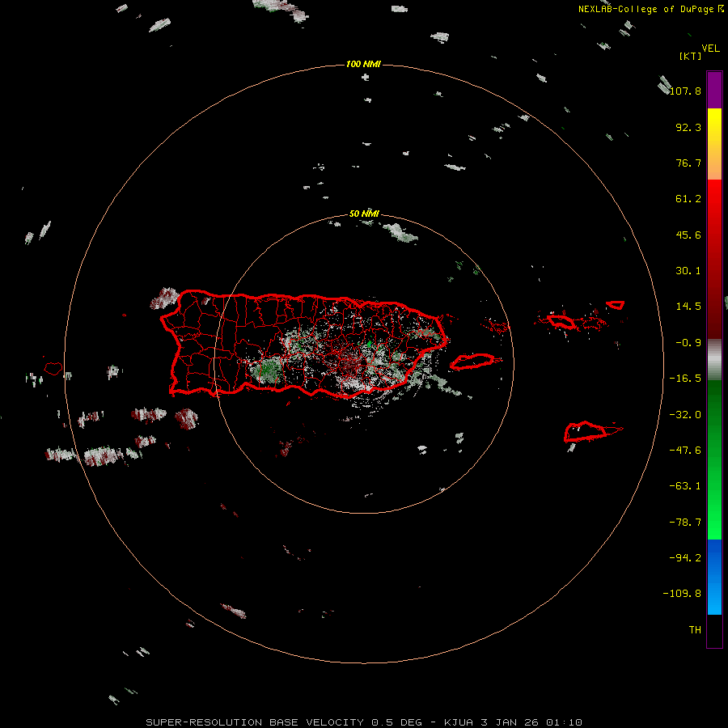
Task: Click the 76.7 legend value
Action: click(688, 163)
